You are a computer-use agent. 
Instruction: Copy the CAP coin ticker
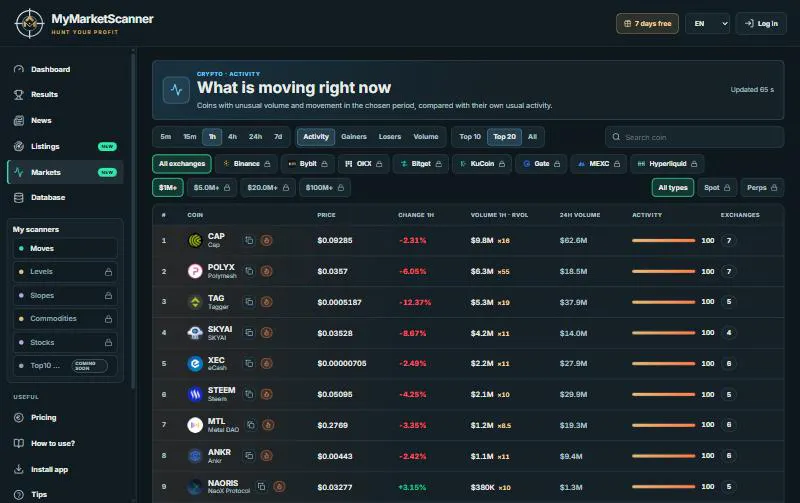(x=249, y=240)
